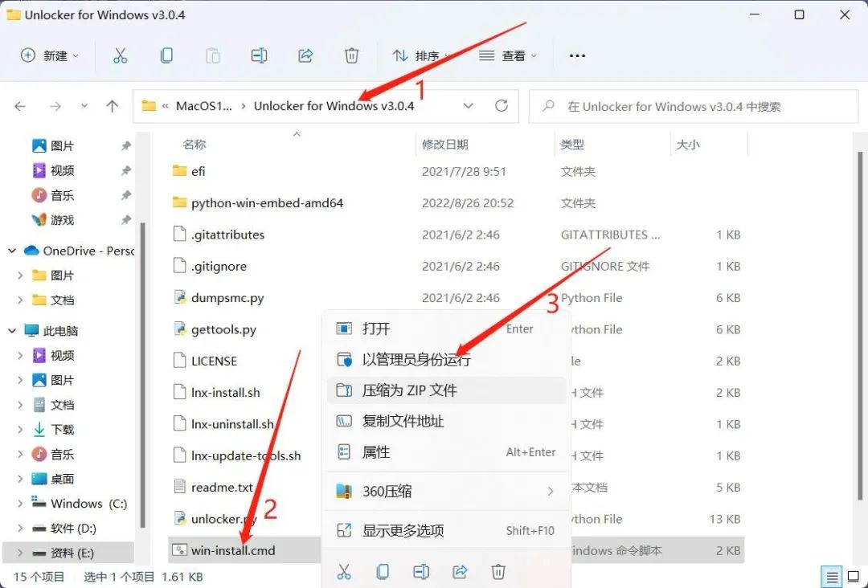Select the lnx-uninstall.sh file

pos(223,424)
